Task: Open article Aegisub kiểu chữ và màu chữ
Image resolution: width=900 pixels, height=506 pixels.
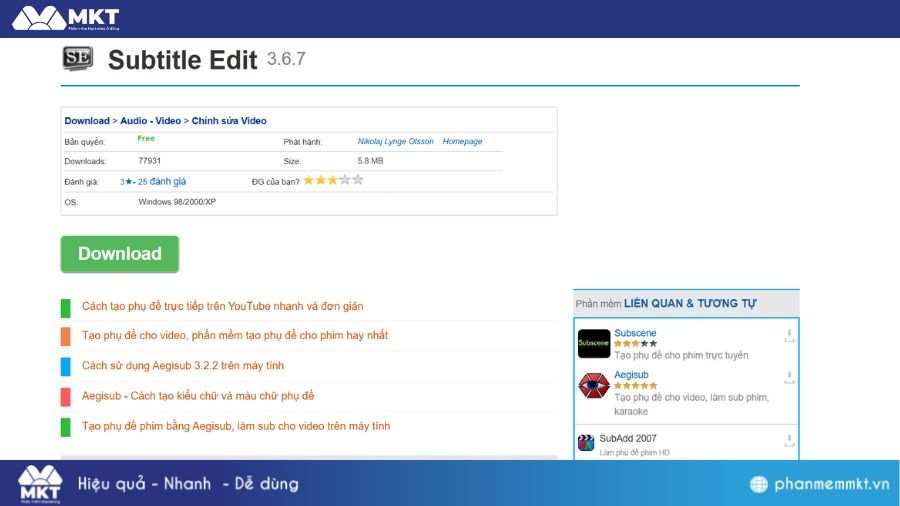Action: click(x=198, y=396)
